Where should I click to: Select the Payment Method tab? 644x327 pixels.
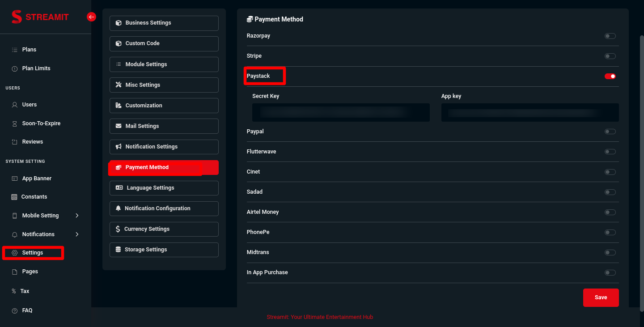click(164, 167)
